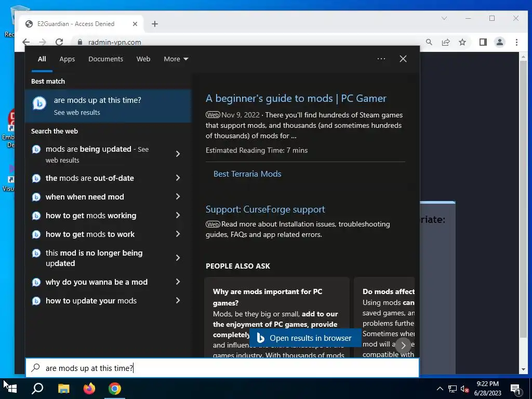The width and height of the screenshot is (532, 399).
Task: Open 'A beginner's guide to mods | PC Gamer' link
Action: [296, 98]
